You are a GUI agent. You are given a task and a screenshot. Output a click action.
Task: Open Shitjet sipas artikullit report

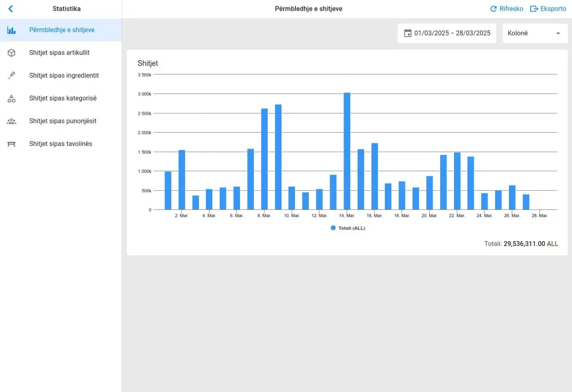(61, 53)
